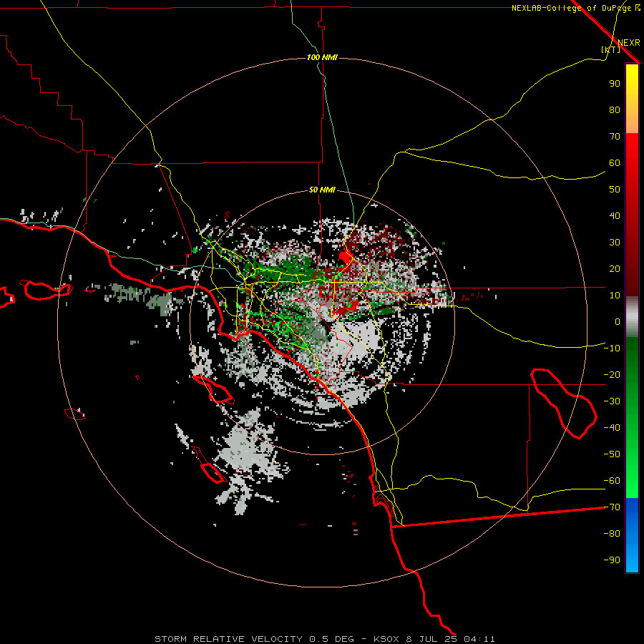Click the 20 label on velocity scale
Viewport: 644px width, 644px height.
[x=615, y=268]
